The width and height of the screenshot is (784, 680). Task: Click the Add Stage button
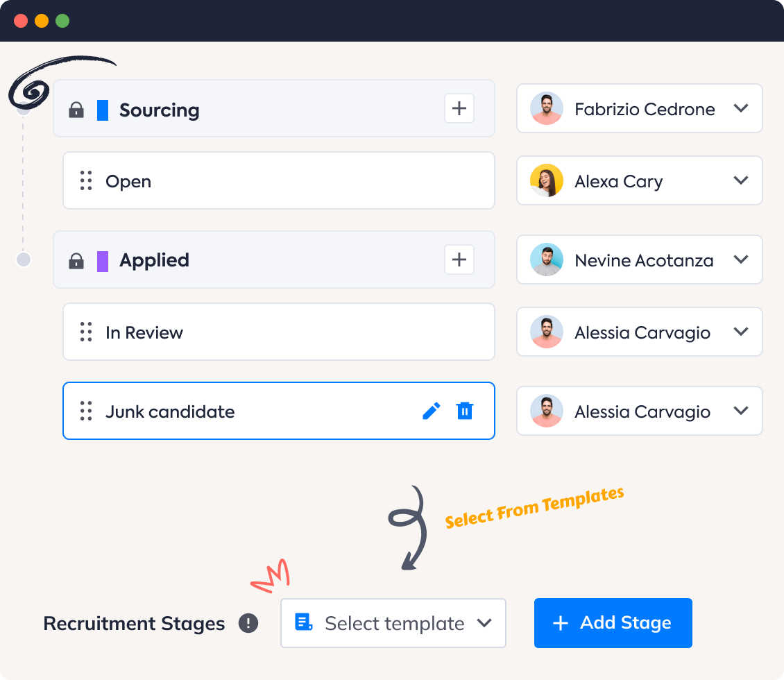point(613,622)
